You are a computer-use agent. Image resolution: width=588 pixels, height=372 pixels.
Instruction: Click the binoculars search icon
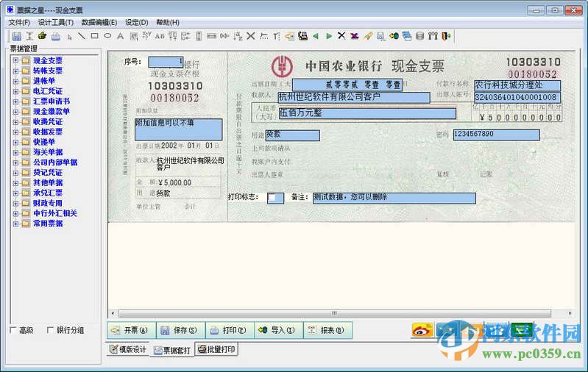tap(433, 36)
